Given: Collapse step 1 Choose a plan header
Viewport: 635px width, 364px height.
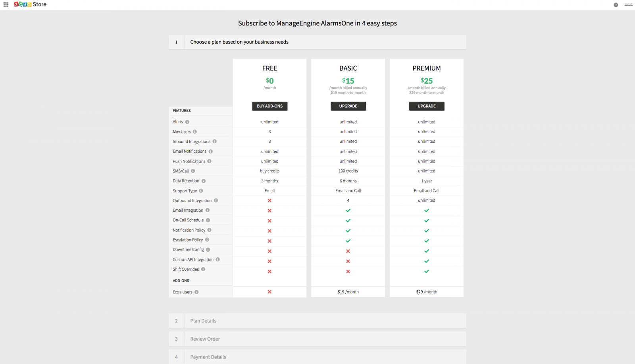Looking at the screenshot, I should pyautogui.click(x=317, y=42).
